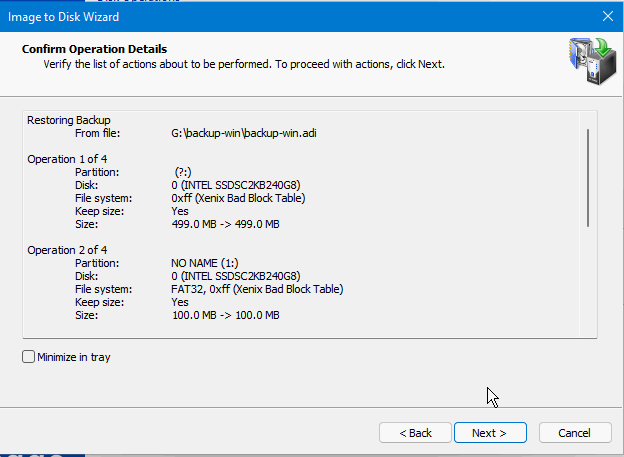Select the 0xff (Xenix Bad Block Table) value
The height and width of the screenshot is (457, 624).
coord(238,198)
